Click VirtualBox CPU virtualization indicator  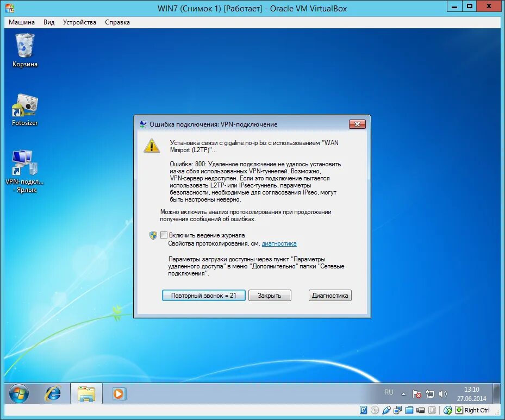pyautogui.click(x=432, y=410)
